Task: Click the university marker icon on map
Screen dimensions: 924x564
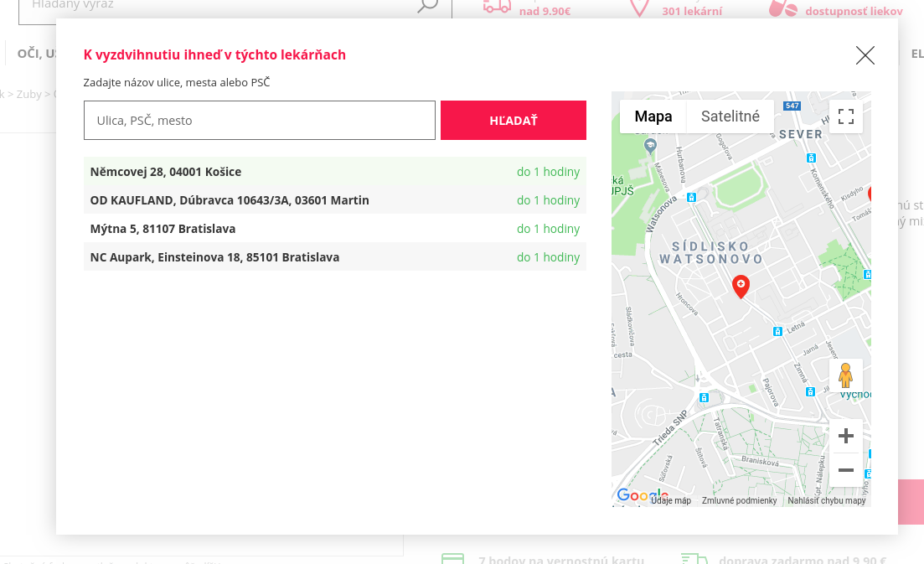Action: [x=650, y=146]
